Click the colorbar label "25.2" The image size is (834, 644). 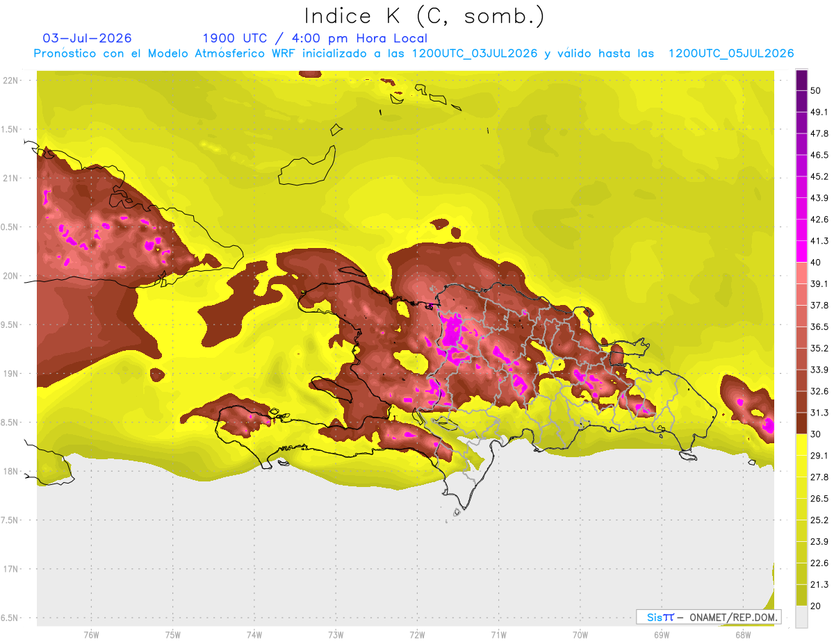tap(819, 520)
